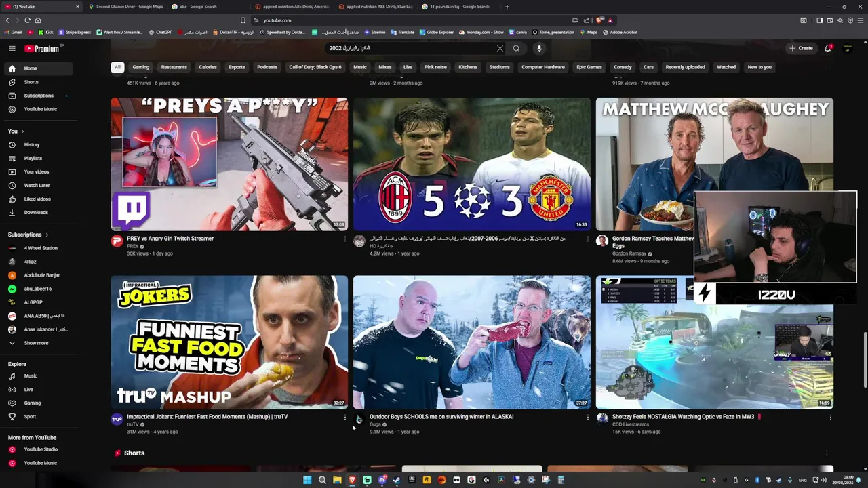Open Speedtest by Ookla bookmark
The height and width of the screenshot is (488, 868).
[x=282, y=32]
